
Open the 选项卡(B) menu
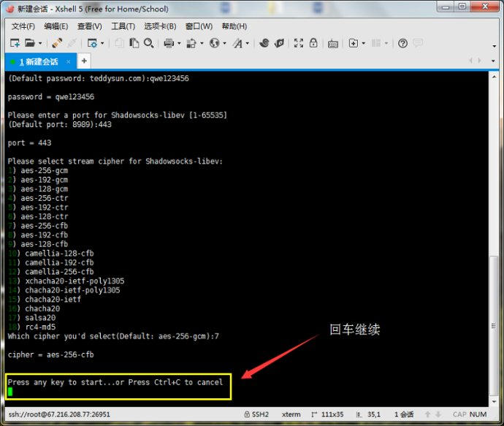160,26
